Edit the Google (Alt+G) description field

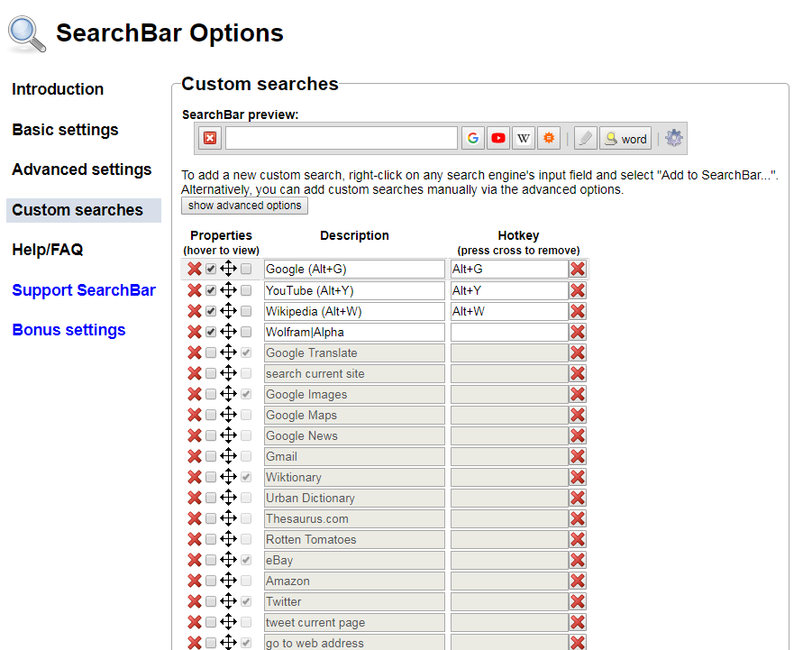coord(354,270)
